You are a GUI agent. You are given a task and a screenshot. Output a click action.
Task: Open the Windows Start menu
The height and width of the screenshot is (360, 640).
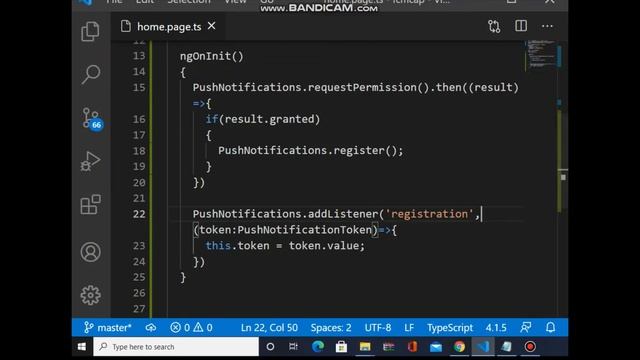tap(82, 347)
